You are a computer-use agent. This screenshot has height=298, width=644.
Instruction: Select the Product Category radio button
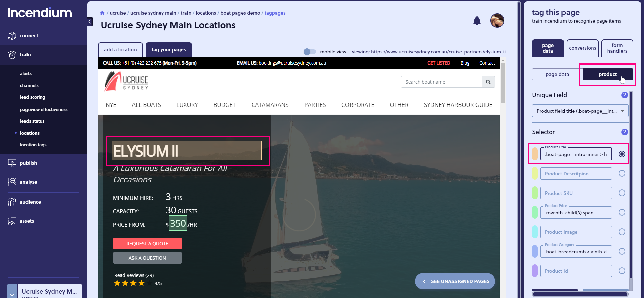[622, 251]
